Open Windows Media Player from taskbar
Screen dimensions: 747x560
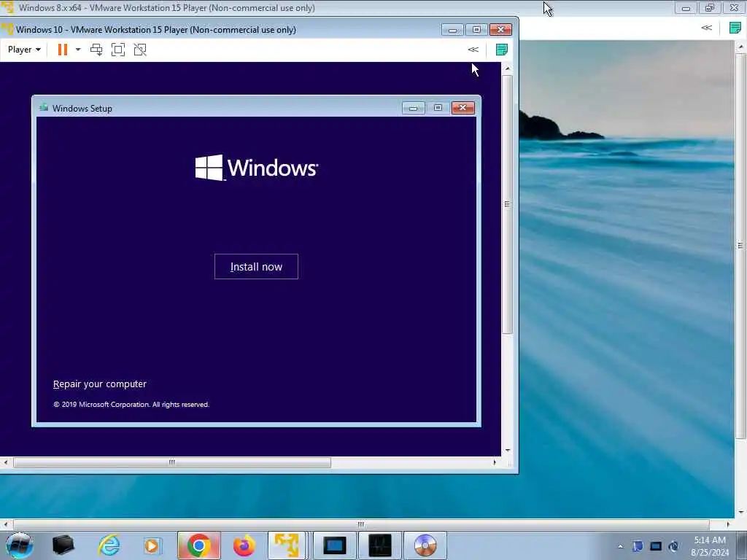[153, 545]
